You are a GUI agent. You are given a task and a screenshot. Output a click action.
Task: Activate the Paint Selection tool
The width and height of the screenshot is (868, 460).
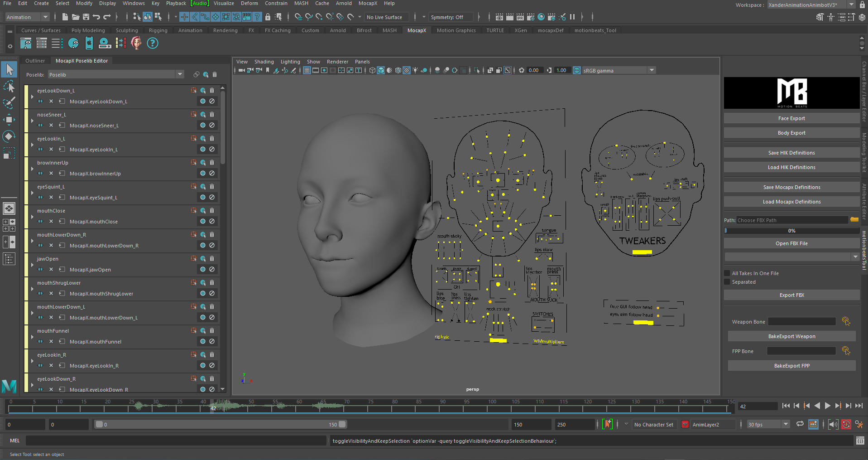point(9,103)
